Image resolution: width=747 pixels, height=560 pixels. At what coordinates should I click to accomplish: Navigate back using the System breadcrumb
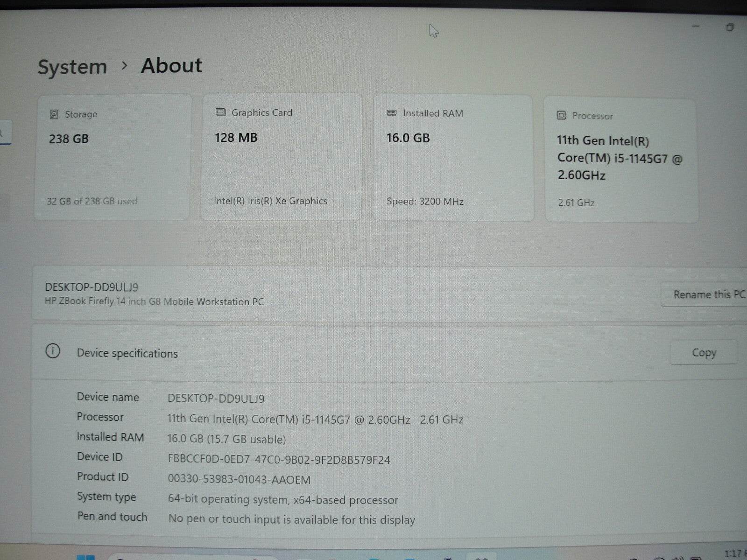(72, 66)
